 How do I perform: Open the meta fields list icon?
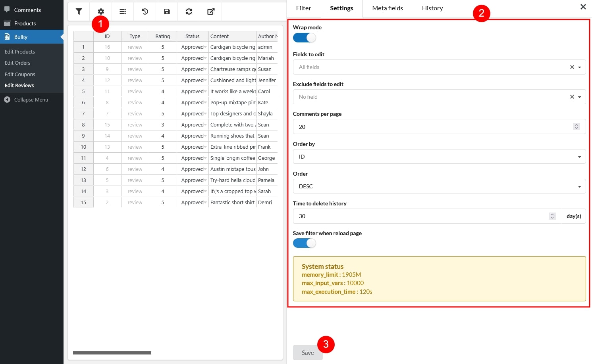123,11
